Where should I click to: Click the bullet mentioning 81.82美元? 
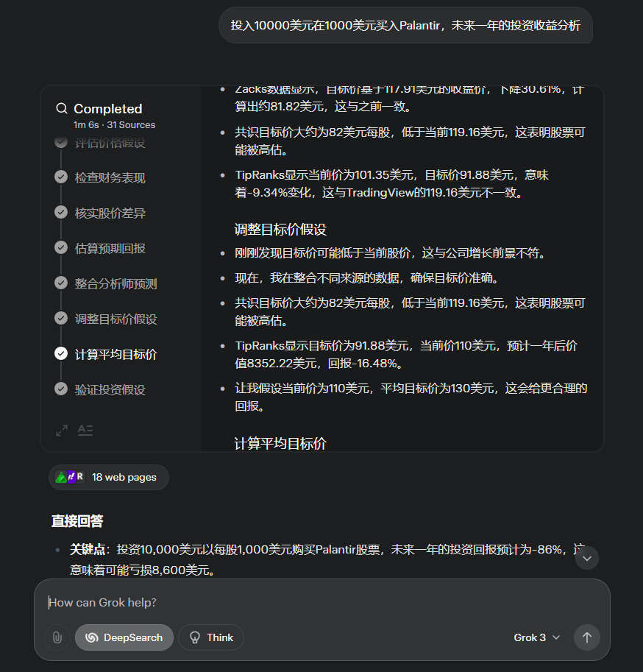pyautogui.click(x=409, y=99)
